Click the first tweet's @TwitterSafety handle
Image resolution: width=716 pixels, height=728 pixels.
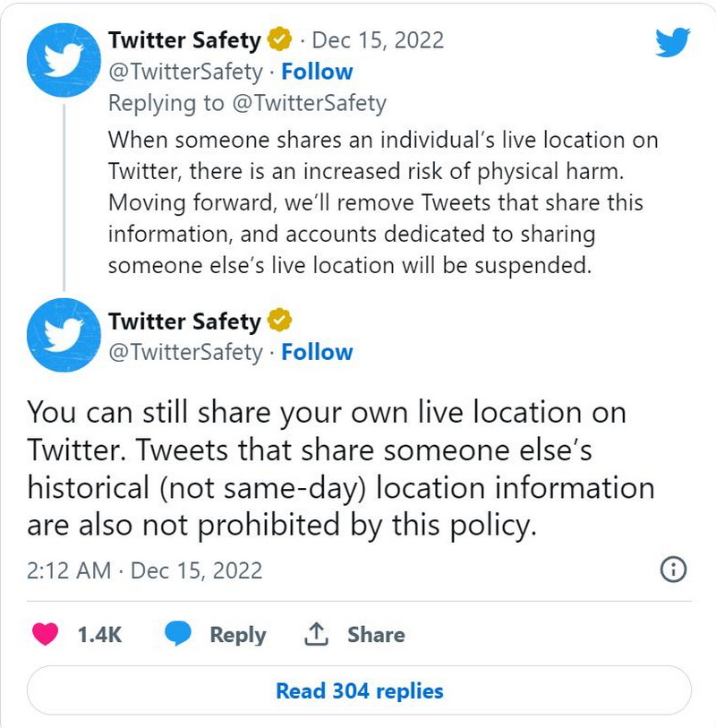pyautogui.click(x=185, y=72)
